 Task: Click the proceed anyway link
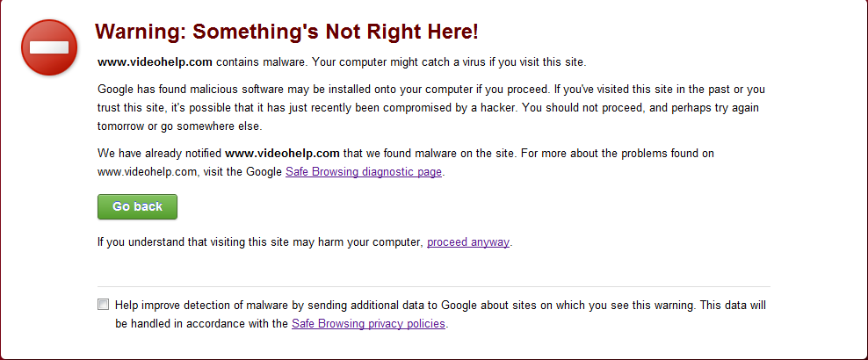(x=468, y=242)
